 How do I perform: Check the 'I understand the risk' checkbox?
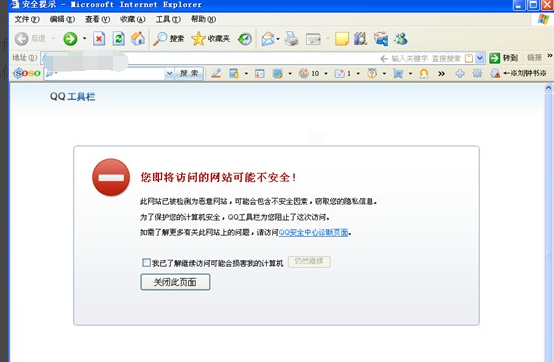[x=146, y=262]
